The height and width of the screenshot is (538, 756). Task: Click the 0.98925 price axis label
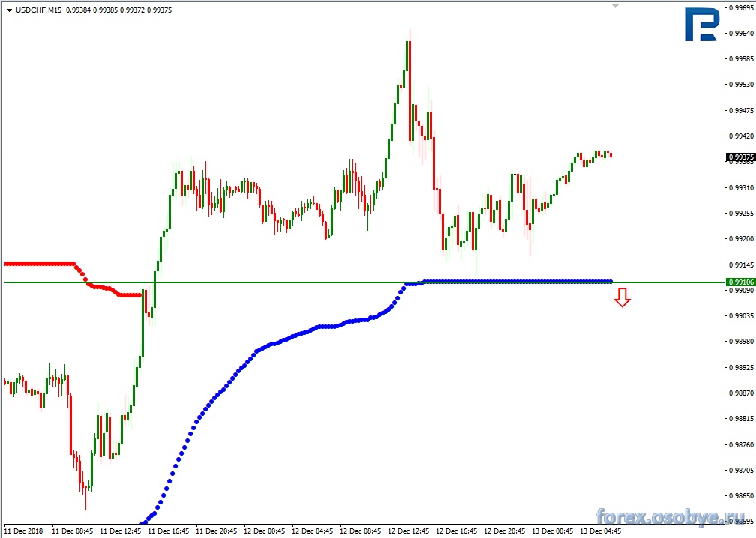(x=742, y=367)
